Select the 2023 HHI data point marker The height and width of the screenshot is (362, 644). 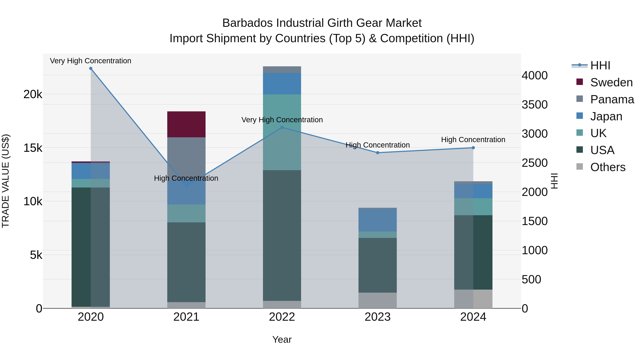378,153
